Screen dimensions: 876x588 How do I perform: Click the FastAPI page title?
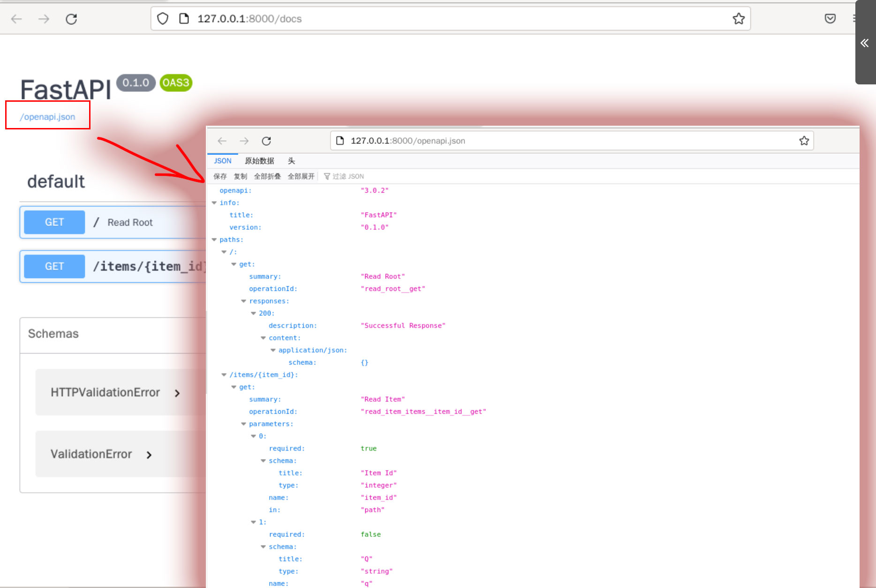(x=66, y=89)
